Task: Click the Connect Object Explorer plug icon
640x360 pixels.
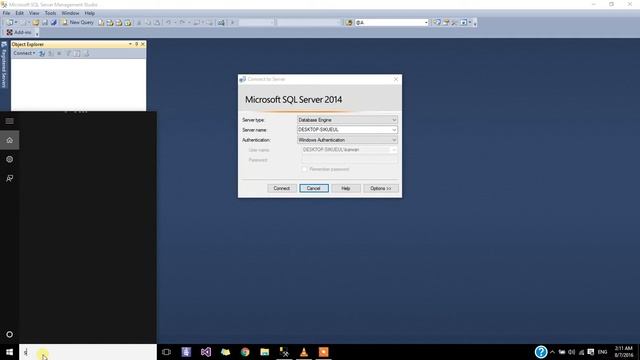Action: (42, 53)
